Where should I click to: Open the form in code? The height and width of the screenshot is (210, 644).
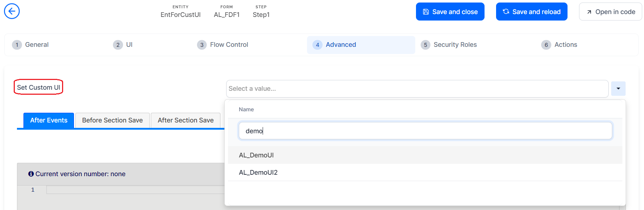click(x=610, y=12)
